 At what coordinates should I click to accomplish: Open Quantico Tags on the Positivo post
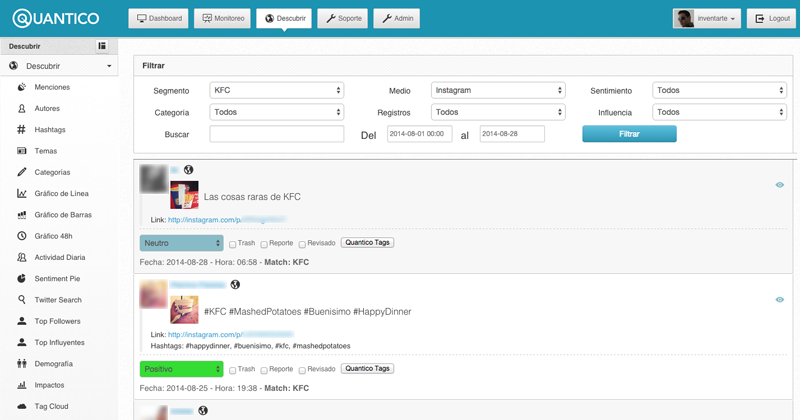[367, 368]
